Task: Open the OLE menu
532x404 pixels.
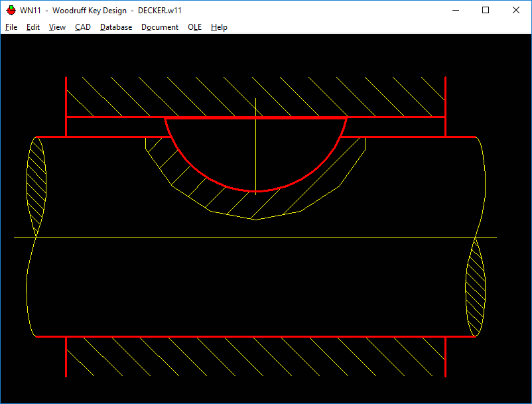Action: pyautogui.click(x=194, y=27)
